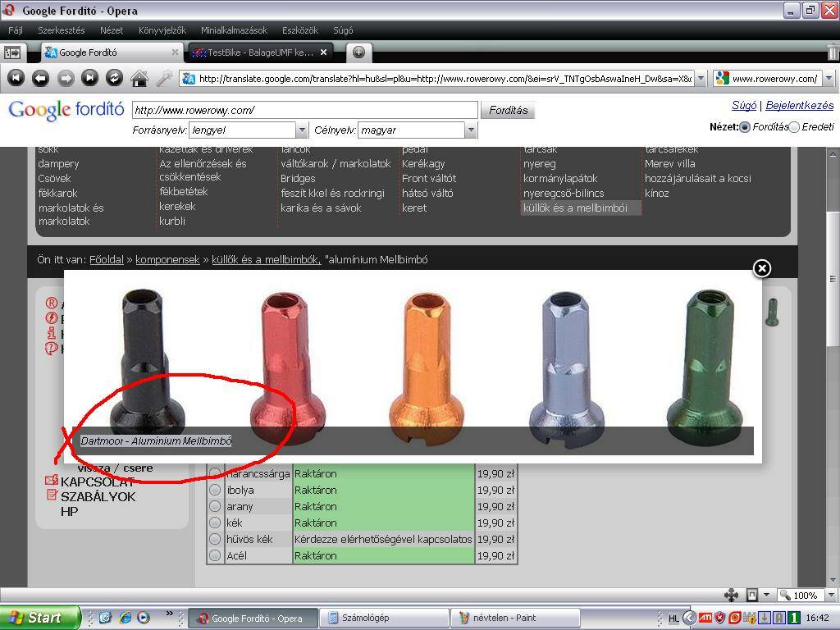The height and width of the screenshot is (630, 840).
Task: Expand the address bar history dropdown
Action: (701, 78)
